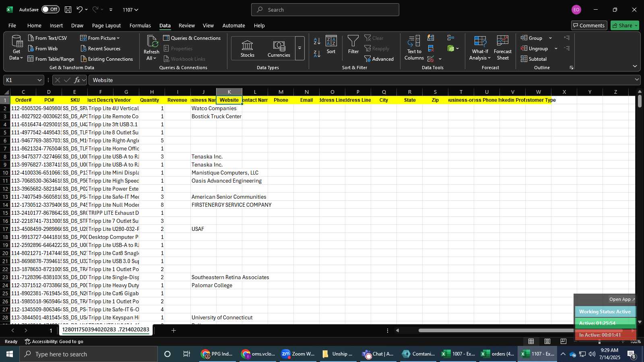This screenshot has width=644, height=362.
Task: Click Open App link in tracker
Action: (622, 299)
